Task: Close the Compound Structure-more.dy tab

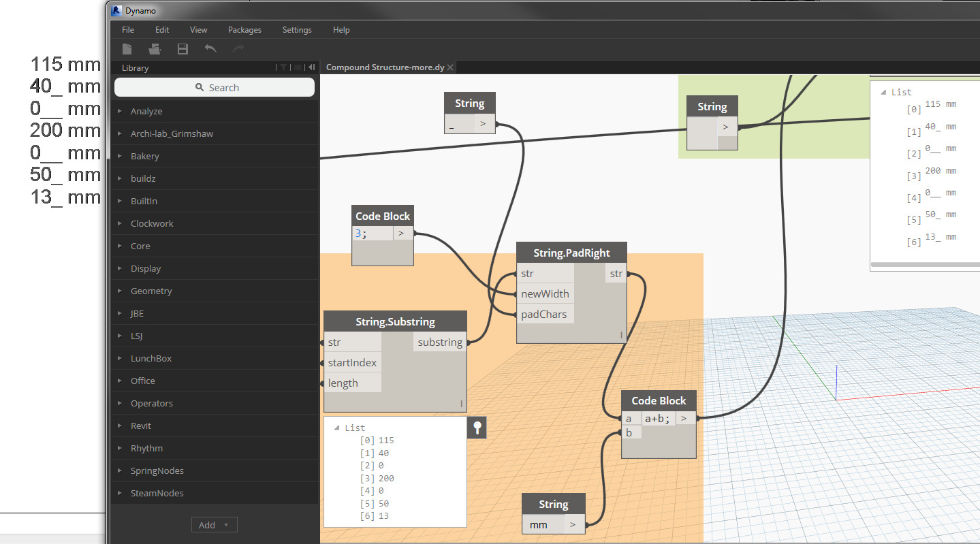Action: (x=451, y=67)
